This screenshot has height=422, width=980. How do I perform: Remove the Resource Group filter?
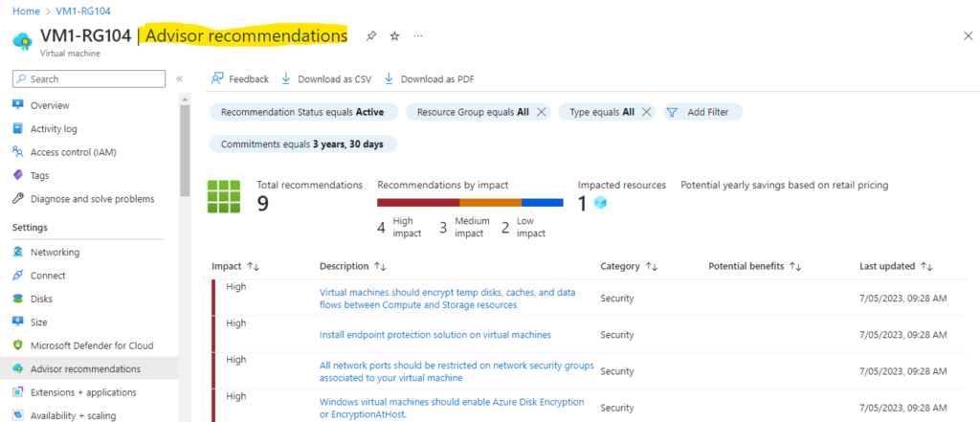pos(542,112)
